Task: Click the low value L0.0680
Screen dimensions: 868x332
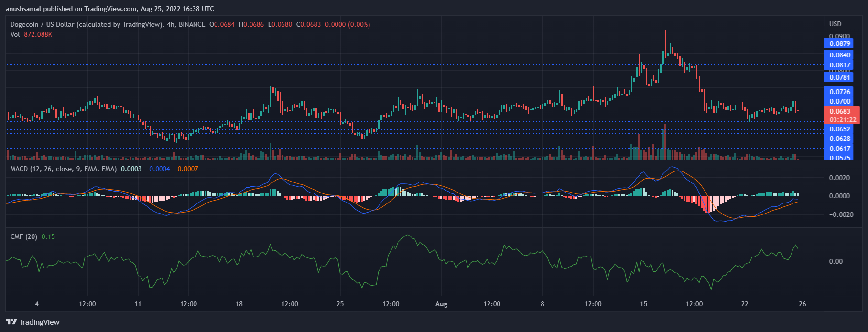Action: click(280, 24)
